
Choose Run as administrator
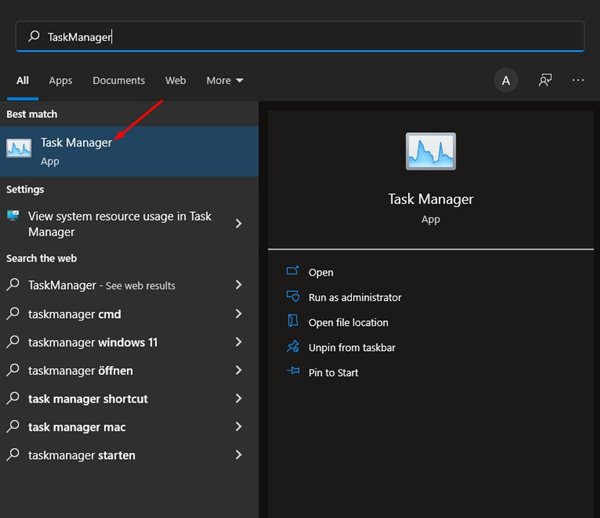[x=355, y=298]
